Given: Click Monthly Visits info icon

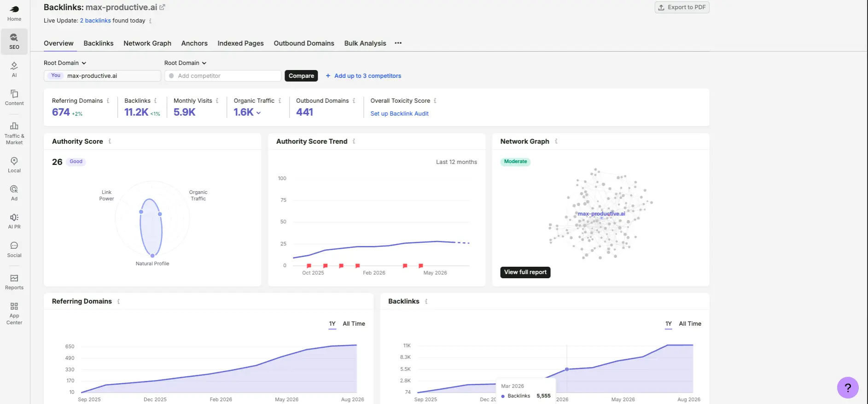Looking at the screenshot, I should click(217, 100).
